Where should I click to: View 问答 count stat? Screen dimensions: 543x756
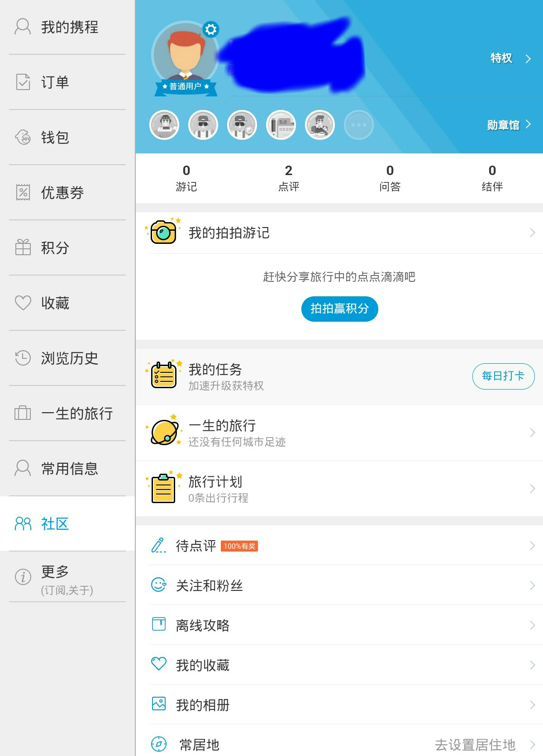[390, 178]
